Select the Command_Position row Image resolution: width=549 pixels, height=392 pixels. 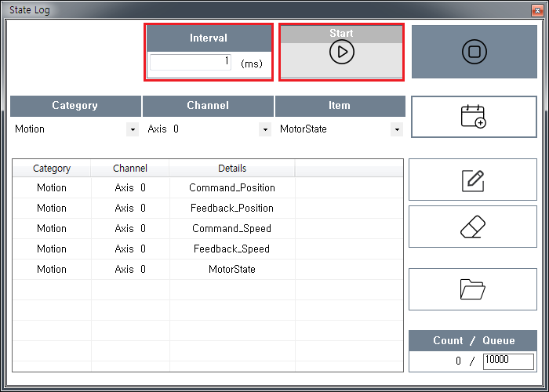point(231,188)
